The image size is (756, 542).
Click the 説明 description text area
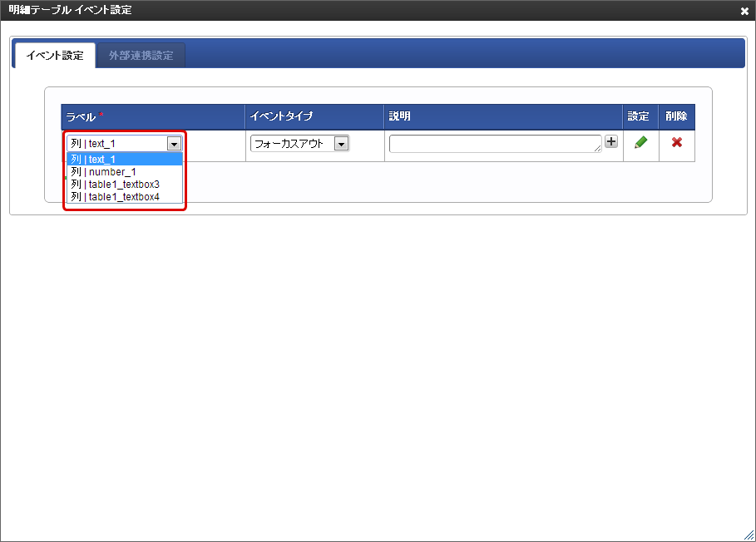tap(495, 144)
